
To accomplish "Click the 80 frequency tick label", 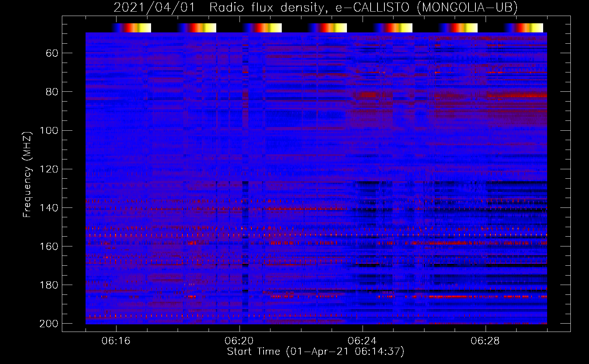I will (52, 92).
